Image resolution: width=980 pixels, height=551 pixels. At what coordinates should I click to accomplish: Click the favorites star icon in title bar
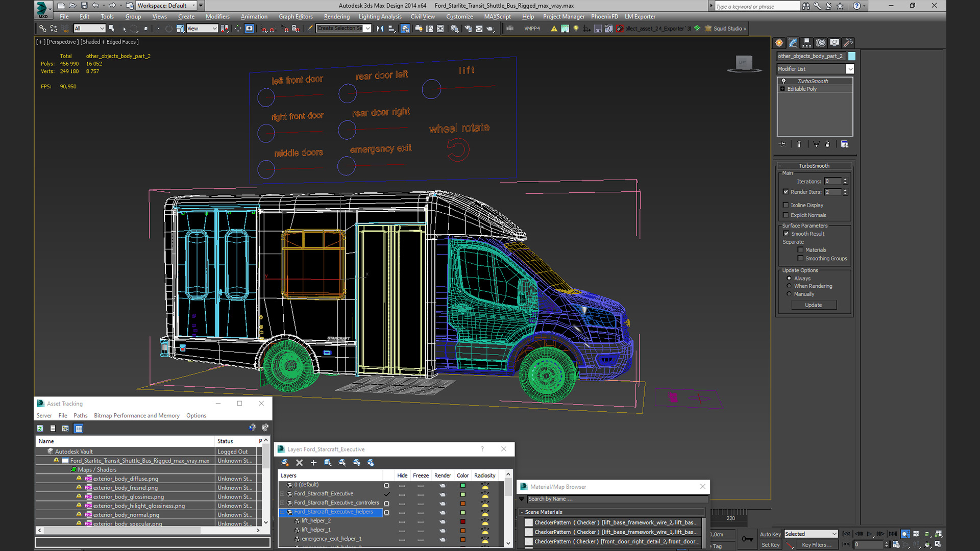(x=840, y=6)
